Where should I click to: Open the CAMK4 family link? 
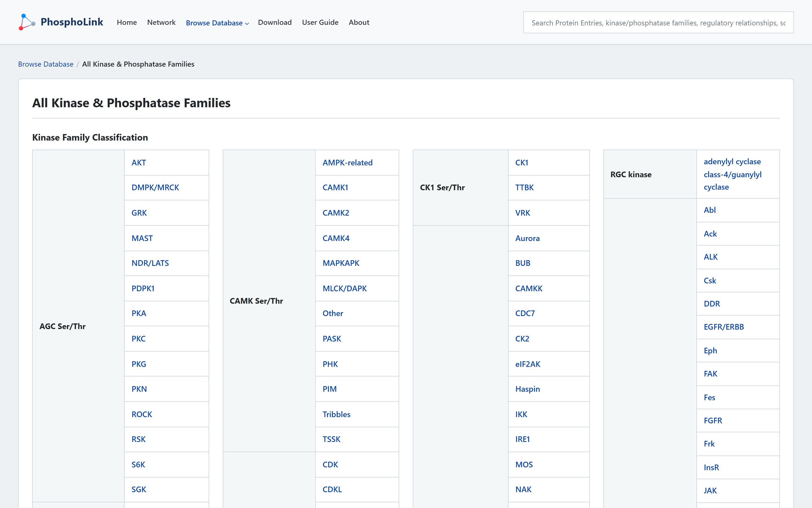(336, 238)
